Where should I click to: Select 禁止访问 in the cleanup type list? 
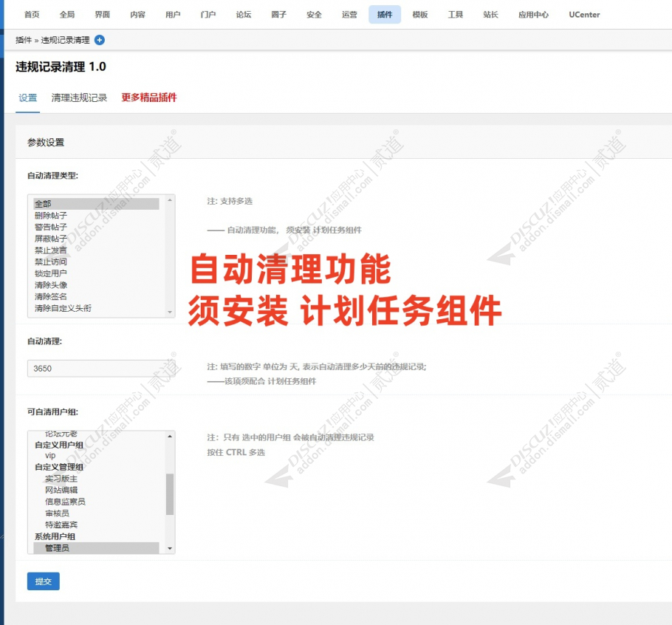pos(96,262)
